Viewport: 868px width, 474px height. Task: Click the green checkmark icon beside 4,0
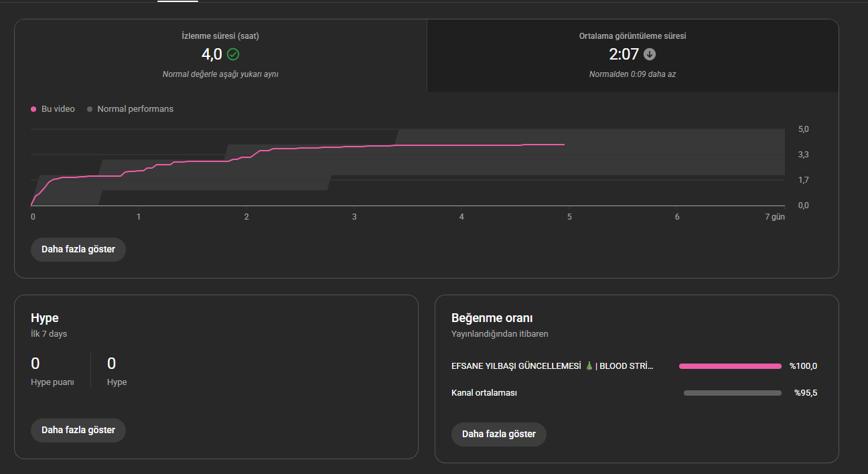tap(233, 54)
